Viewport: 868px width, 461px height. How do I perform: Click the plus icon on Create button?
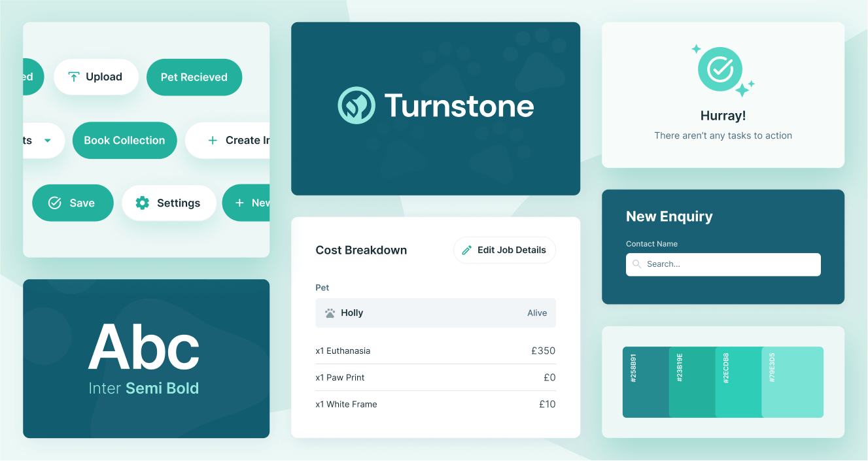point(213,141)
